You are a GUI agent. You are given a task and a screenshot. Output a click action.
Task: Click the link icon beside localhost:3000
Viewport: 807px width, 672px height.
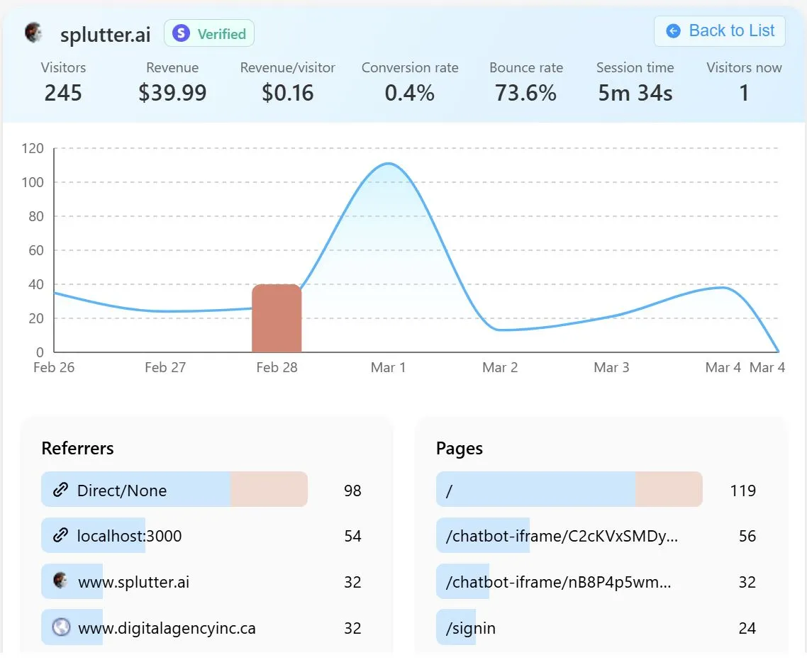pos(60,536)
